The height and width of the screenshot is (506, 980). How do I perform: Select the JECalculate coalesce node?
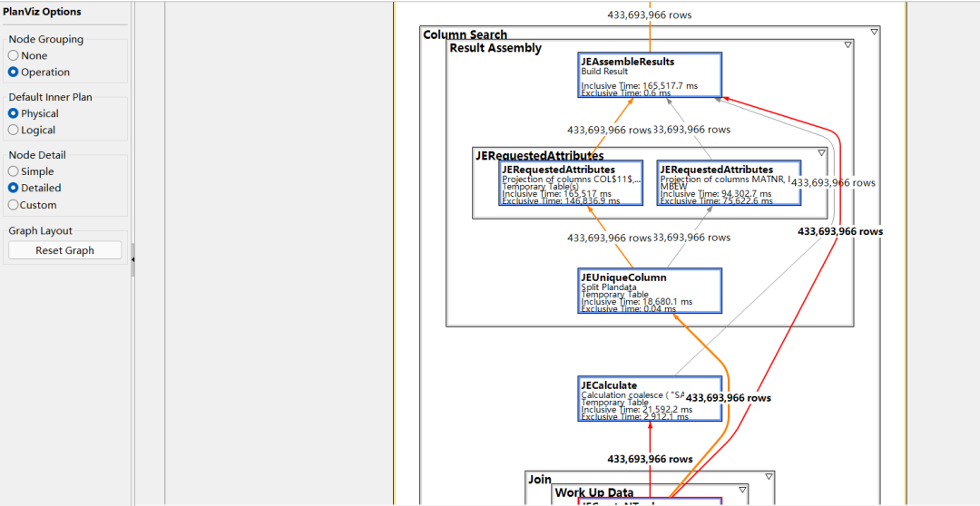[650, 399]
